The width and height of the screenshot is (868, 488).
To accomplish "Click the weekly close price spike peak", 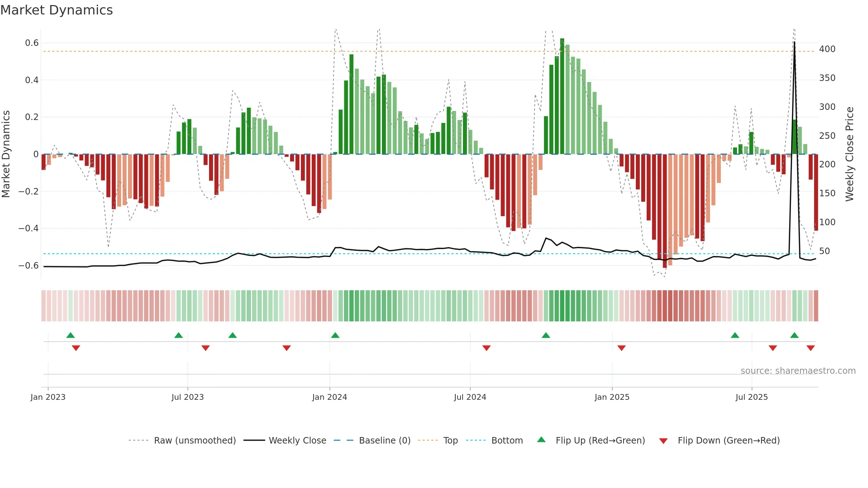I will tap(794, 42).
